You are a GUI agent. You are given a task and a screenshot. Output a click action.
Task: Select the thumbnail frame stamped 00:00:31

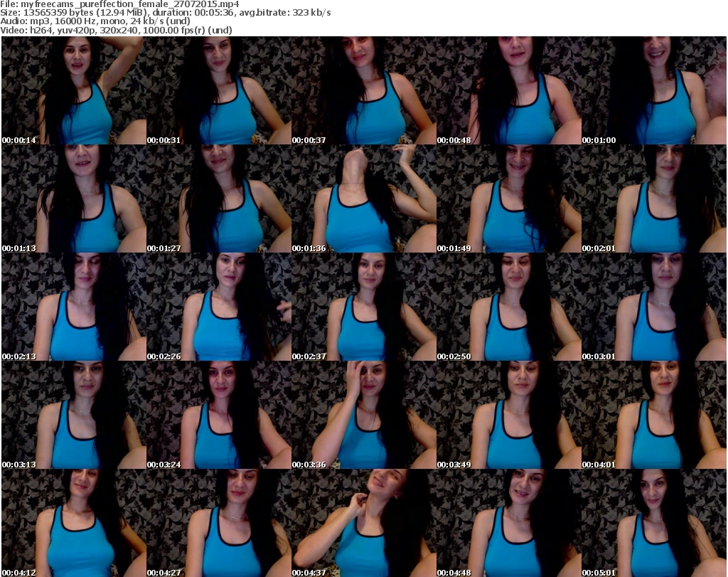point(219,90)
